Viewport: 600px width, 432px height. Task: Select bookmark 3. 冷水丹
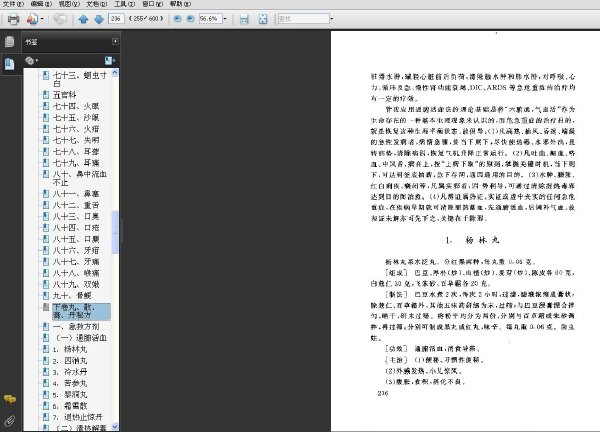(70, 372)
